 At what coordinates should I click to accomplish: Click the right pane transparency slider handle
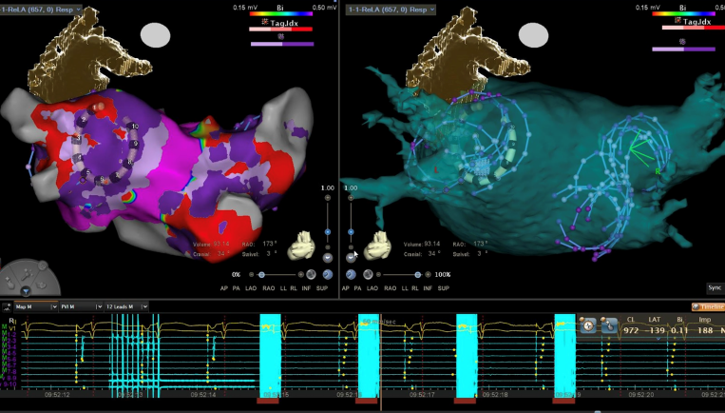(x=418, y=275)
